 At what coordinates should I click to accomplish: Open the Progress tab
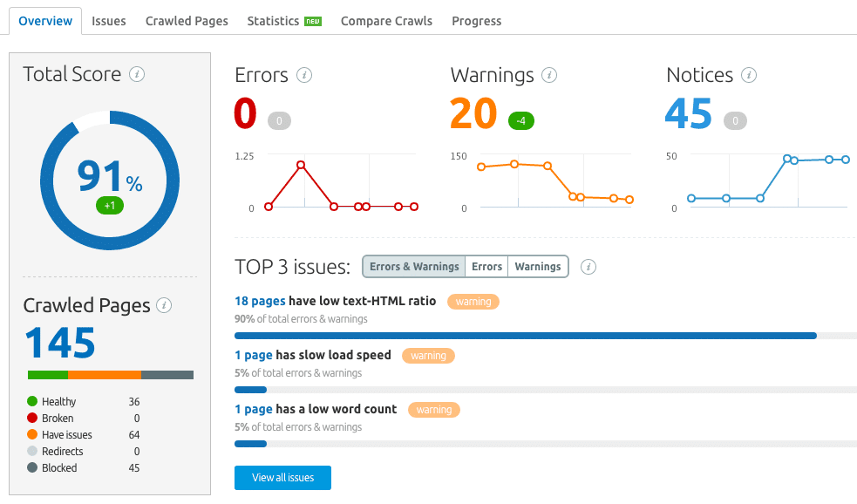pyautogui.click(x=477, y=21)
